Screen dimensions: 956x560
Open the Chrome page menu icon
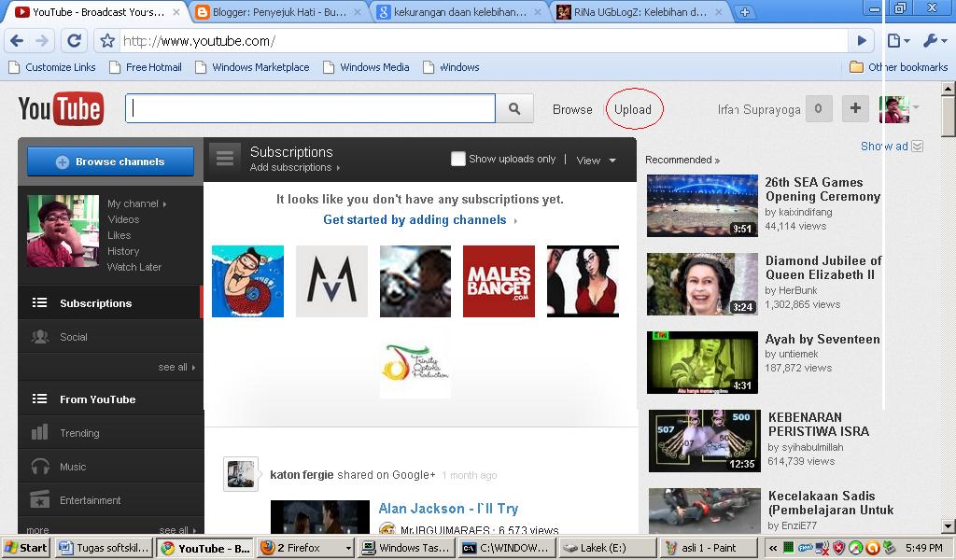tap(899, 41)
